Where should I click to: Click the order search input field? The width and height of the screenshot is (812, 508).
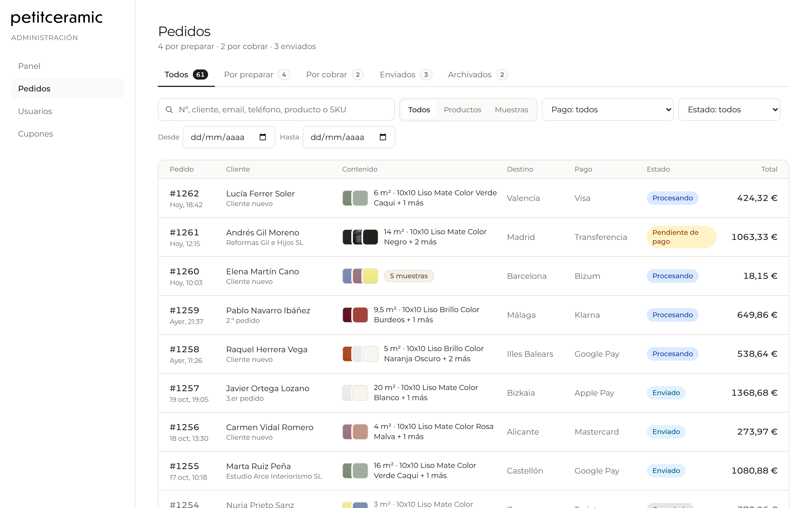pyautogui.click(x=276, y=110)
